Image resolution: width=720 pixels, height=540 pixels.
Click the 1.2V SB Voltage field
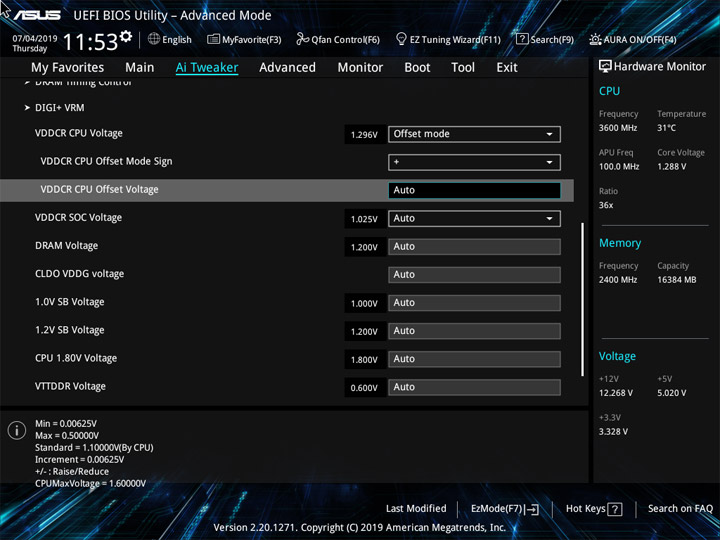[474, 331]
